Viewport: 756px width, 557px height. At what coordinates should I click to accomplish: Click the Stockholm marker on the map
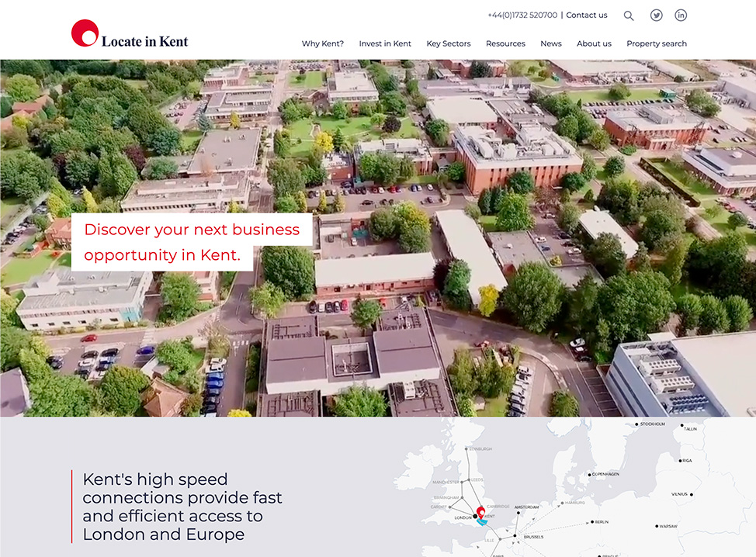point(636,424)
